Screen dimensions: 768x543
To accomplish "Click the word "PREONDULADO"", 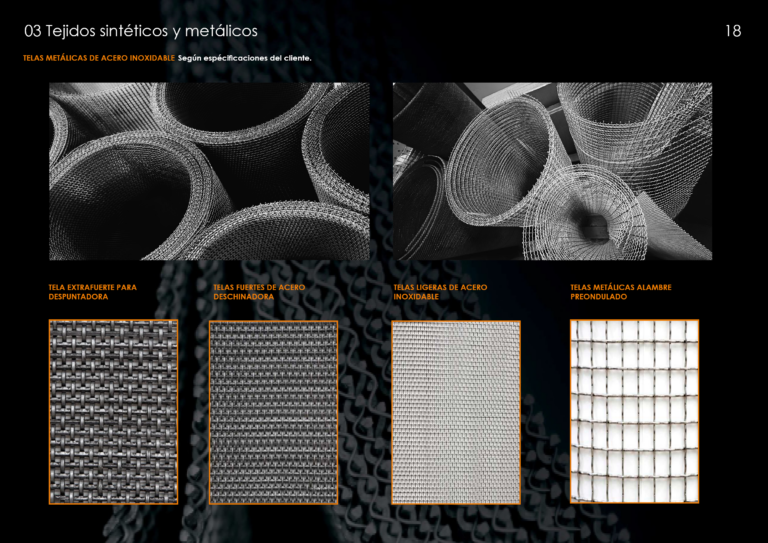I will pos(597,297).
